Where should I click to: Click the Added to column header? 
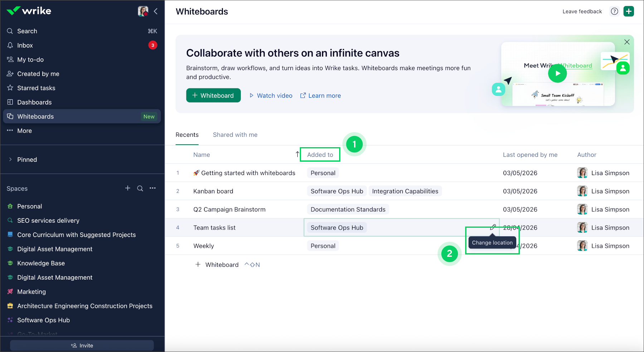[320, 155]
